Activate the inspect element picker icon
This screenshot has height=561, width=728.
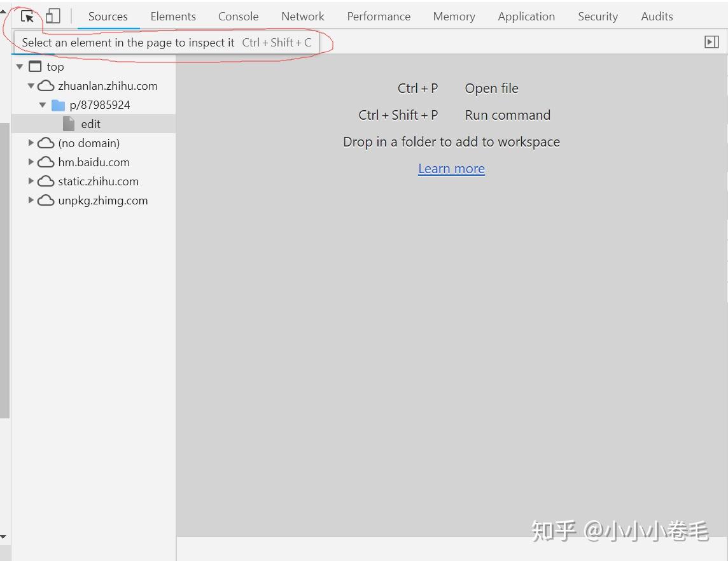tap(27, 17)
